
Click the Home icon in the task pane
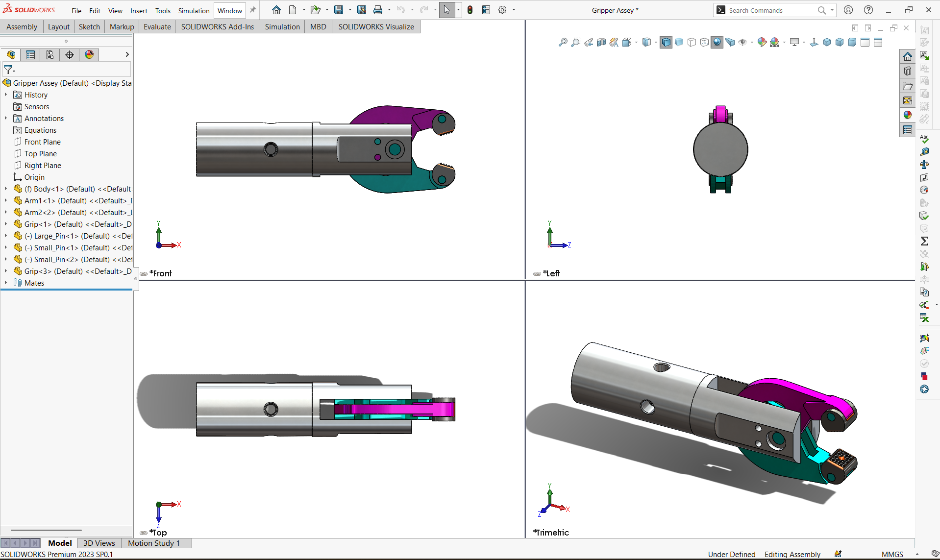907,56
